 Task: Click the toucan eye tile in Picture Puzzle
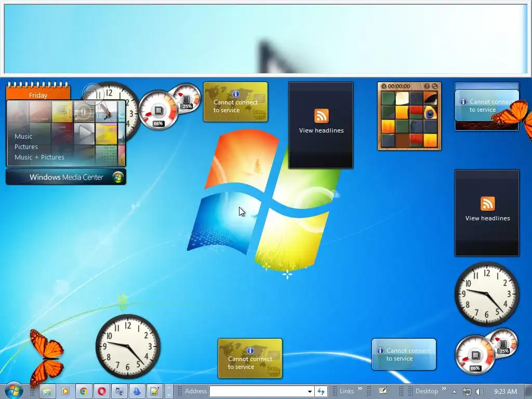(x=431, y=112)
